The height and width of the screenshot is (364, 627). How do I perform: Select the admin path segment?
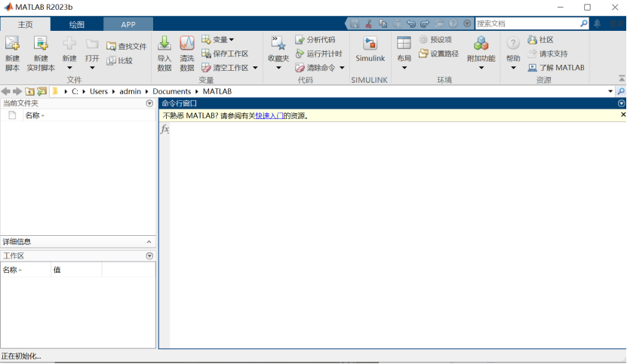pyautogui.click(x=130, y=91)
